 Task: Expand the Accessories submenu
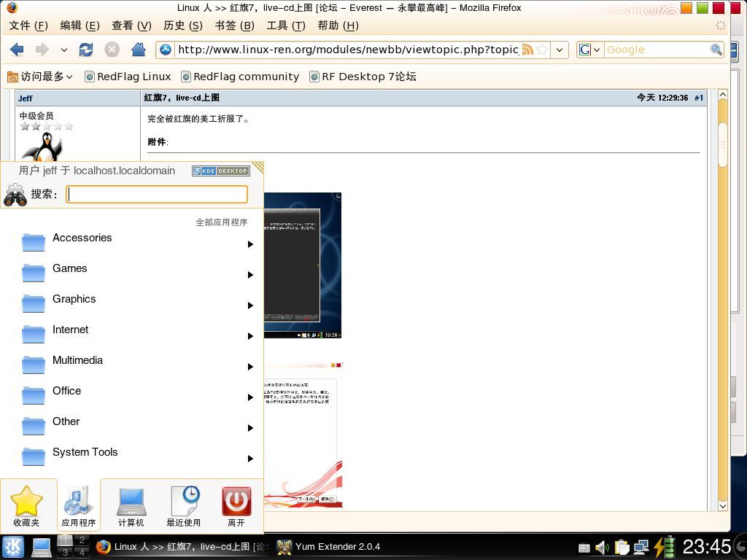(x=137, y=242)
